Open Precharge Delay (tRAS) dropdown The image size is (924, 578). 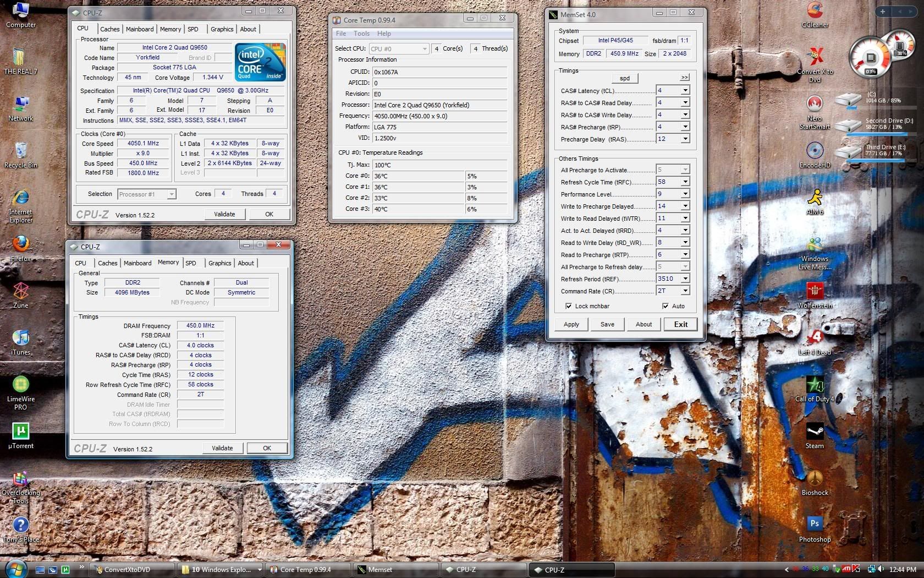(685, 139)
